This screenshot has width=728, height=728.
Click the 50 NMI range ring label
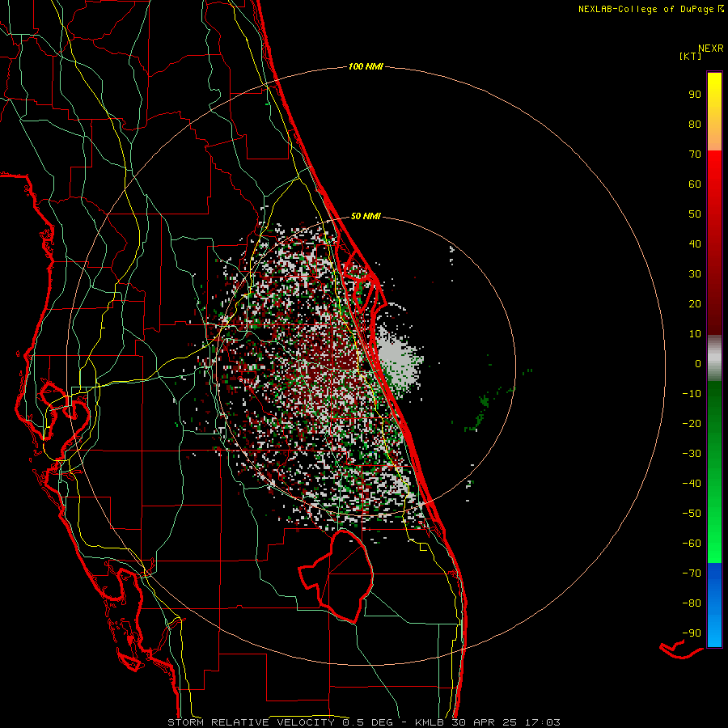pyautogui.click(x=366, y=216)
